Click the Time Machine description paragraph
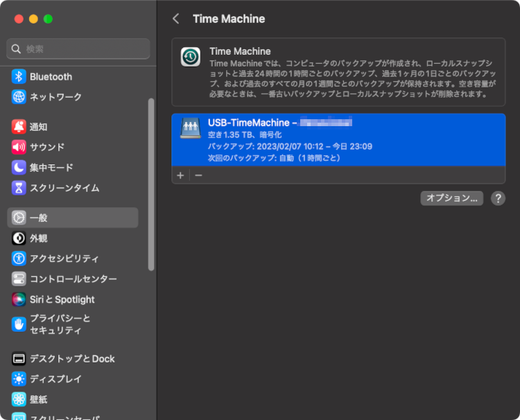 click(x=353, y=78)
